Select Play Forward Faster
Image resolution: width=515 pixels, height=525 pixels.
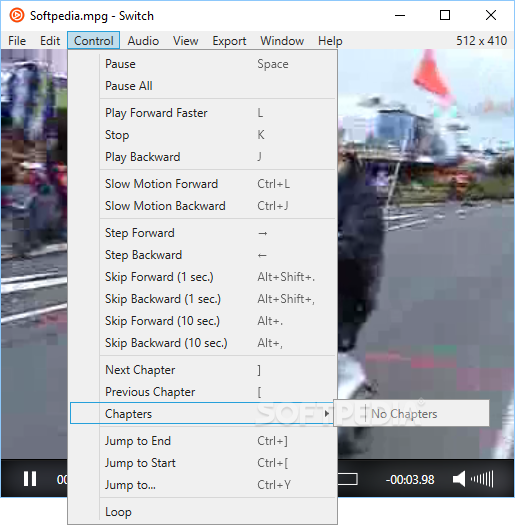pyautogui.click(x=203, y=113)
